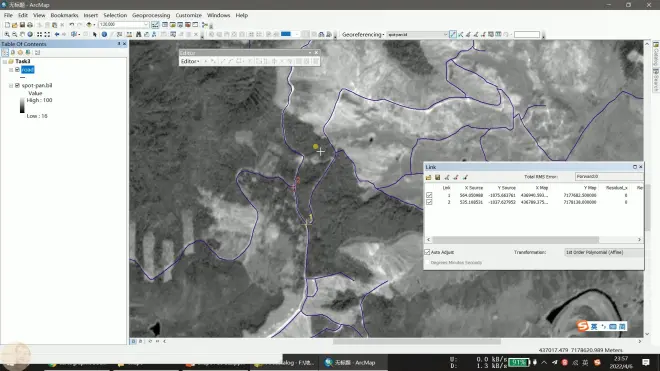Uncheck link 1 in the Link table
The image size is (660, 371).
tap(429, 195)
